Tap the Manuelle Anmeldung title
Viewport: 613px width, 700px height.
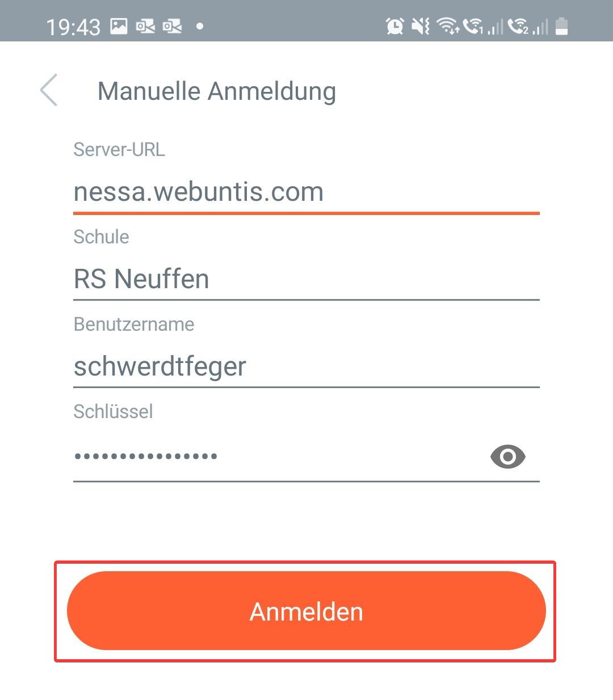coord(217,91)
